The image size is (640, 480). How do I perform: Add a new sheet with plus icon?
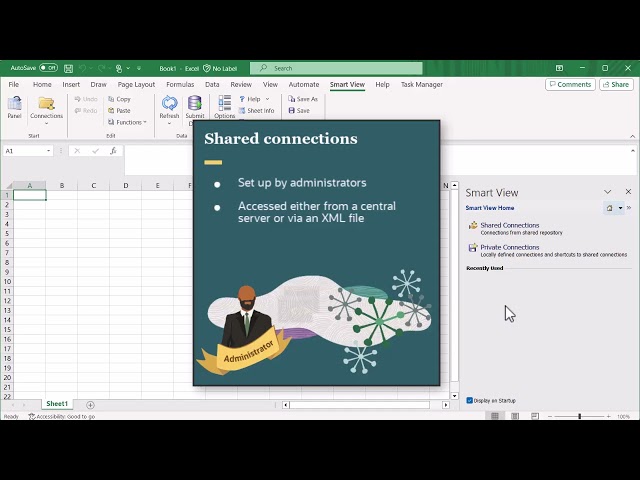[x=90, y=405]
